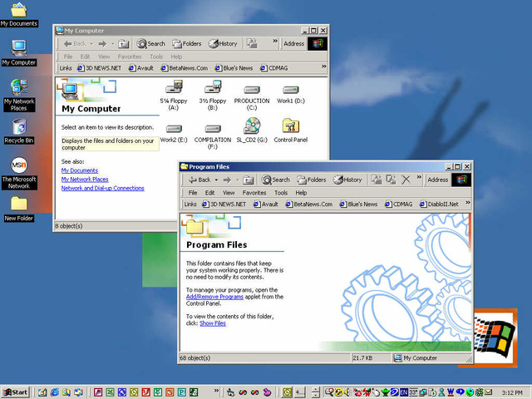This screenshot has width=532, height=399.
Task: Click the Delete X icon in Program Files toolbar
Action: click(x=406, y=180)
